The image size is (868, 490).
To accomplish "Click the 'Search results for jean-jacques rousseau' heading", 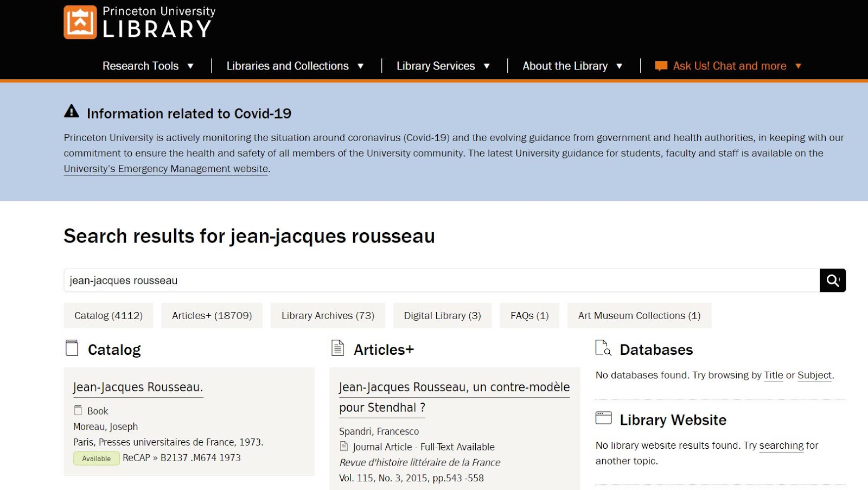I will coord(249,236).
